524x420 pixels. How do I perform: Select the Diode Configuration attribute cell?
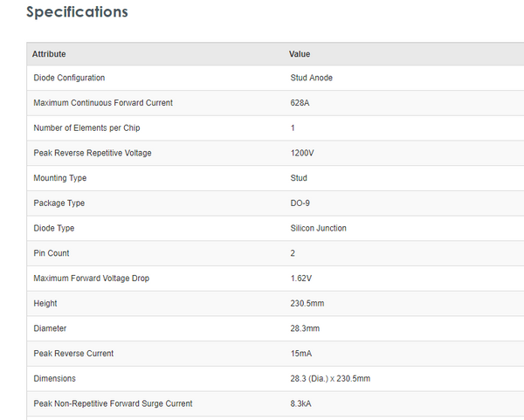point(69,78)
